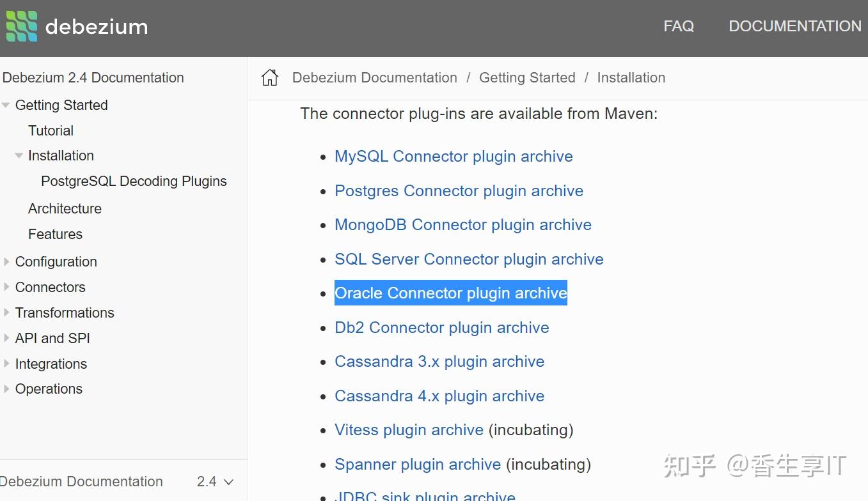The height and width of the screenshot is (501, 868).
Task: Open the FAQ menu item
Action: click(679, 26)
